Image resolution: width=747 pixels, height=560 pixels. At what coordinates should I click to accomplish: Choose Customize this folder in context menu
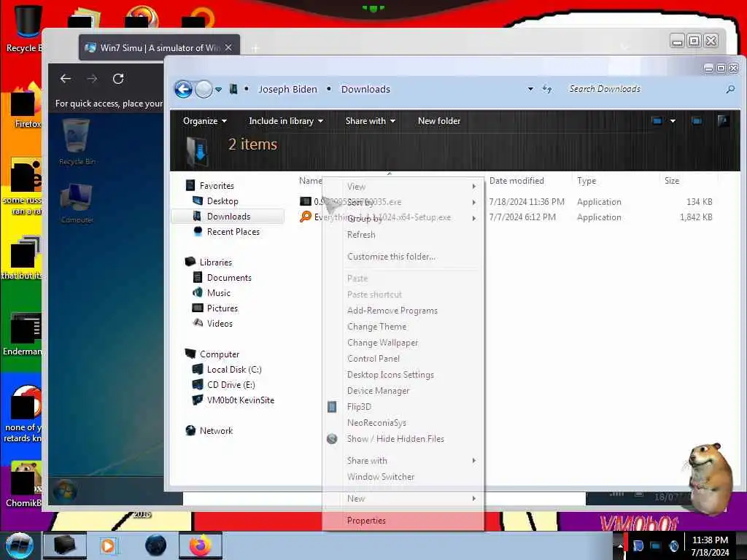pyautogui.click(x=403, y=257)
